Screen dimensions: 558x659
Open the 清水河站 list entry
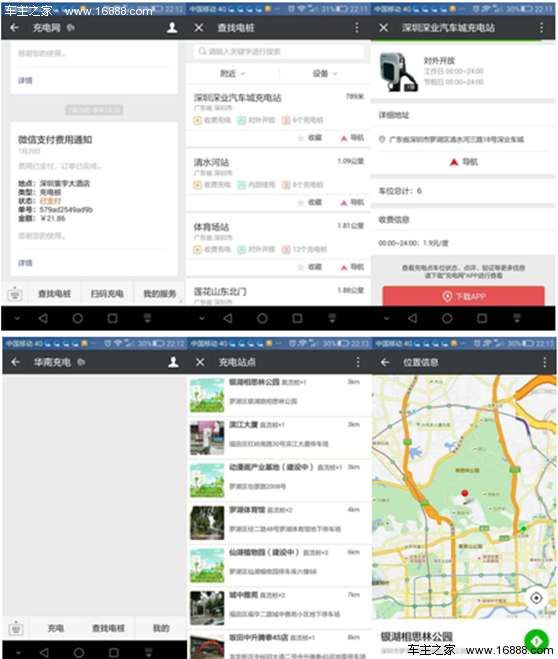click(278, 173)
